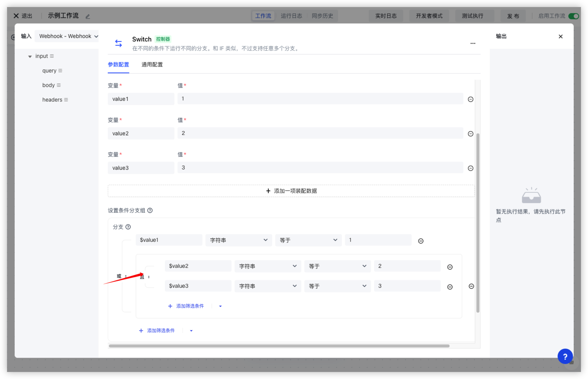Click the horizontal scrollbar at panel bottom
588x379 pixels.
tap(279, 346)
